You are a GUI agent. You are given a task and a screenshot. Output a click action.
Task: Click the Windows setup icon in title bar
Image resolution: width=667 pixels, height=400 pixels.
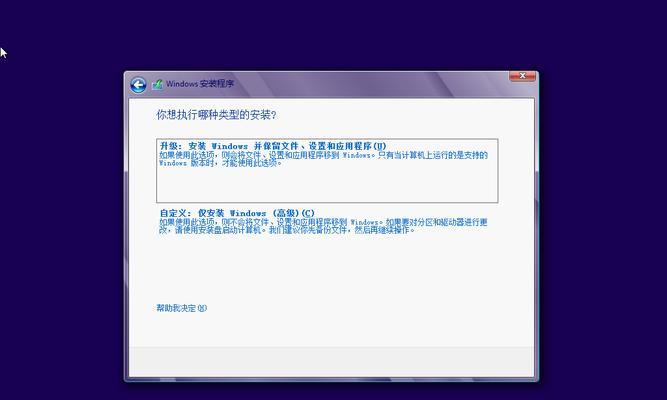(157, 84)
